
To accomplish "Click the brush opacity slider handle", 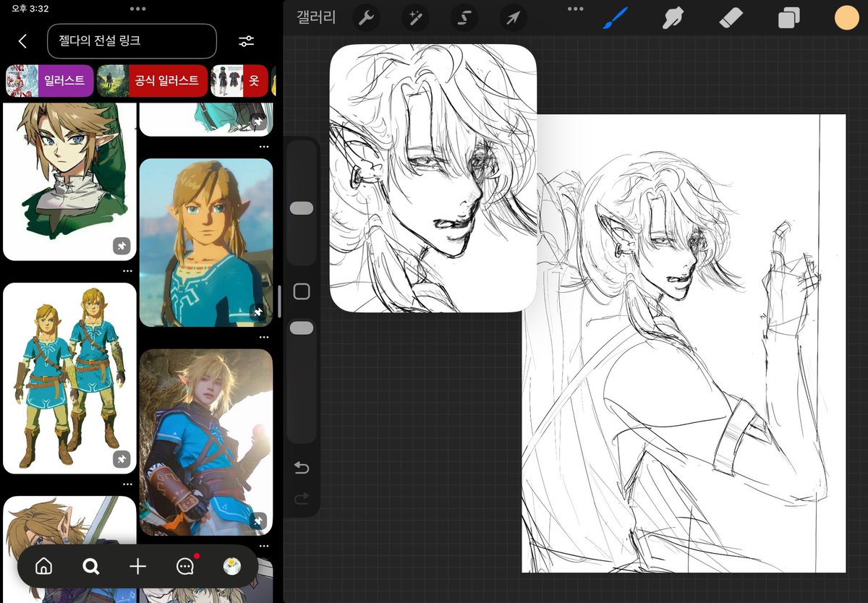I will point(302,328).
